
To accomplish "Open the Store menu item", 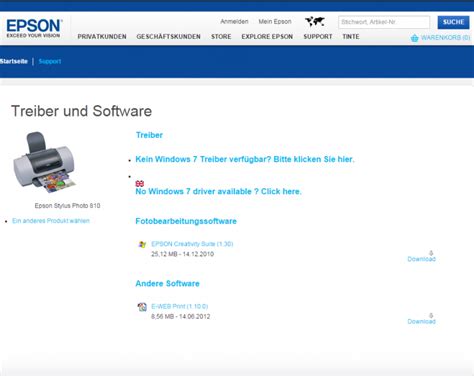I will [x=221, y=37].
